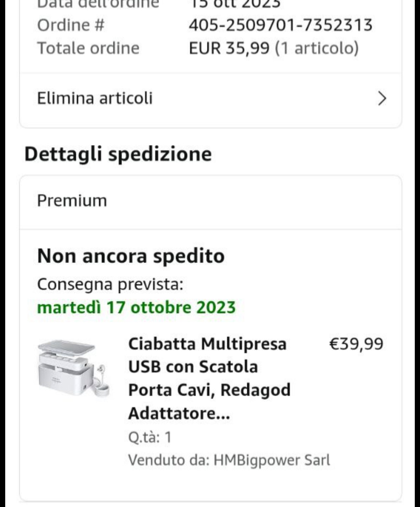This screenshot has height=507, width=420.
Task: Click the seller name HMBigpower Sarl
Action: click(272, 460)
